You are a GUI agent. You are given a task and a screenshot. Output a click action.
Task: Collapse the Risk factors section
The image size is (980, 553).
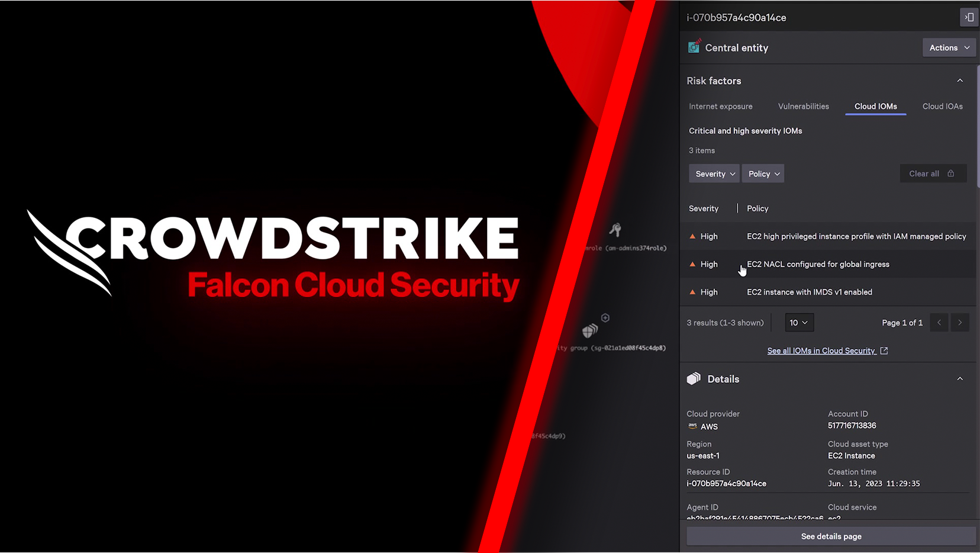pyautogui.click(x=960, y=81)
